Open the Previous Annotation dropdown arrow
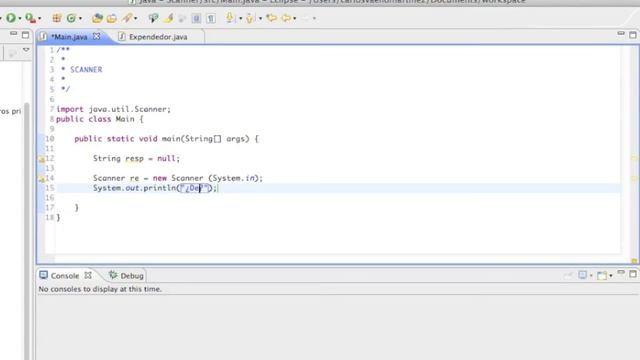Image resolution: width=640 pixels, height=360 pixels. tap(260, 18)
